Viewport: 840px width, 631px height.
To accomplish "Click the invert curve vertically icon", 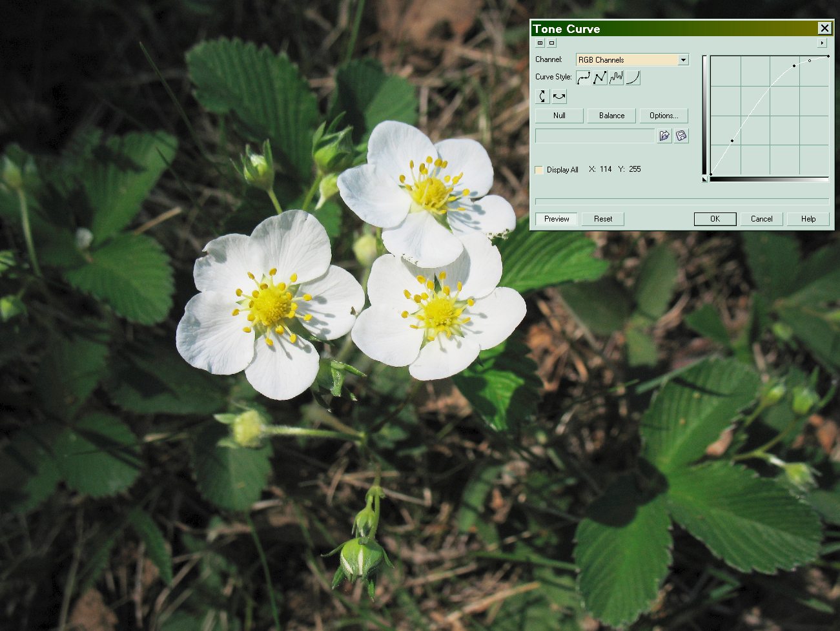I will point(542,96).
